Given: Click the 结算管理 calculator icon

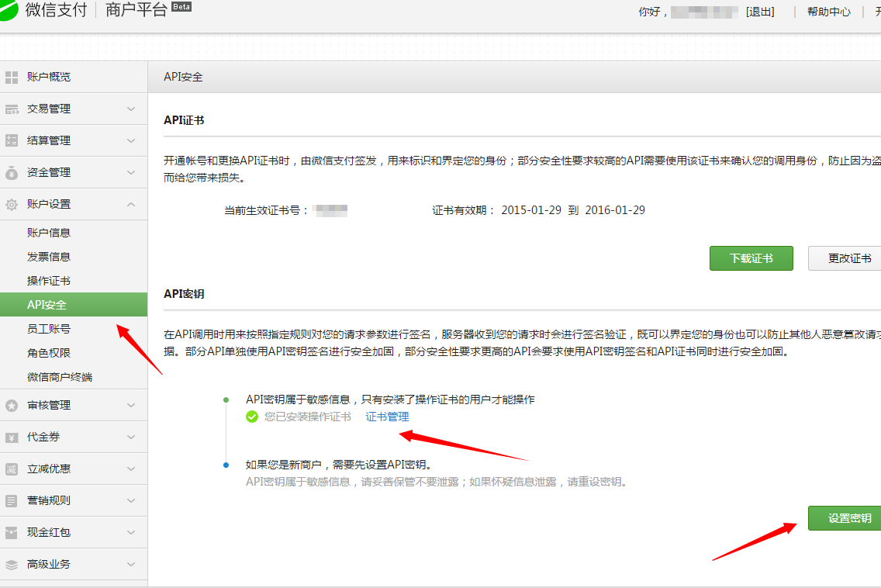Looking at the screenshot, I should [x=12, y=140].
